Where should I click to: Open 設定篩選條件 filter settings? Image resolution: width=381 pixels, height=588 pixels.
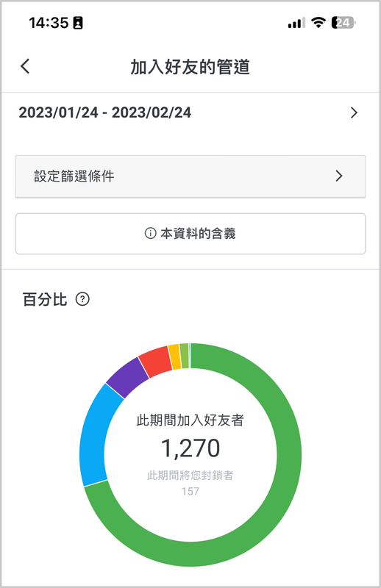point(190,176)
